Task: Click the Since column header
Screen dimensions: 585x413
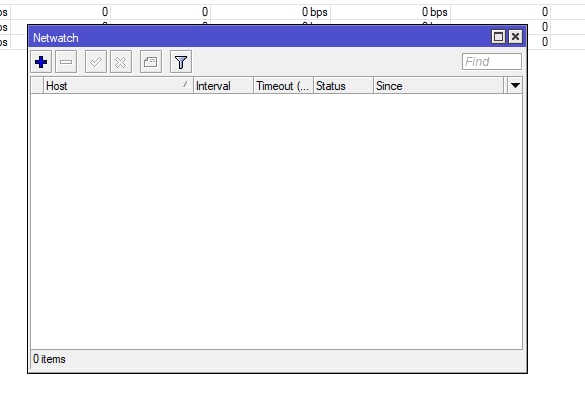Action: tap(438, 86)
